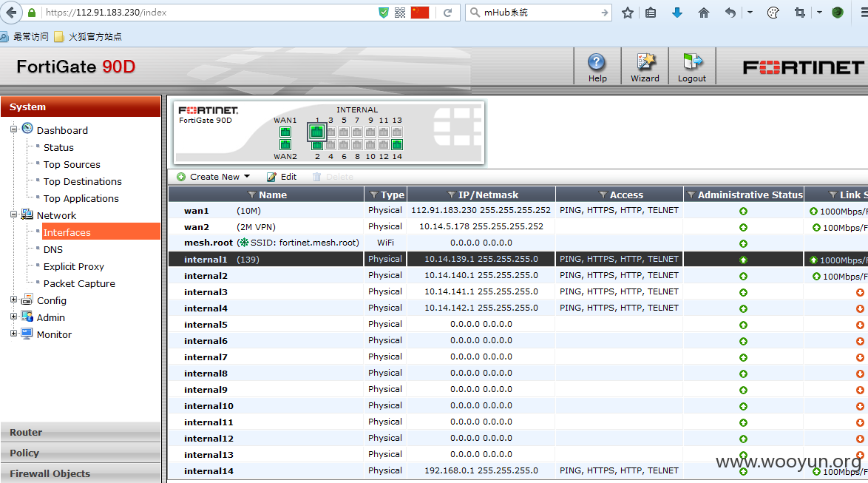868x483 pixels.
Task: Select the internal14 interface row
Action: (518, 471)
